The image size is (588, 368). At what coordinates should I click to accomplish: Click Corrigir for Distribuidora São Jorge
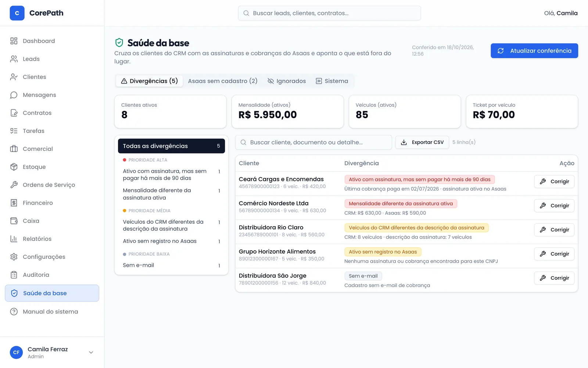[554, 278]
